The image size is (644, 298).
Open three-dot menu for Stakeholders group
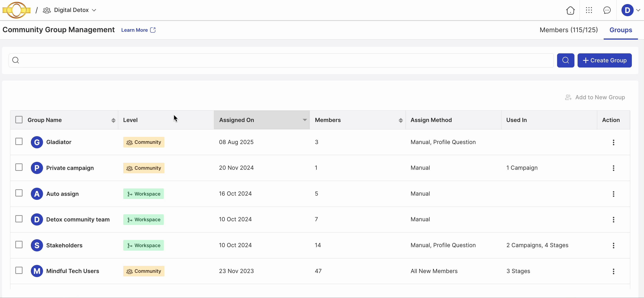[613, 246]
